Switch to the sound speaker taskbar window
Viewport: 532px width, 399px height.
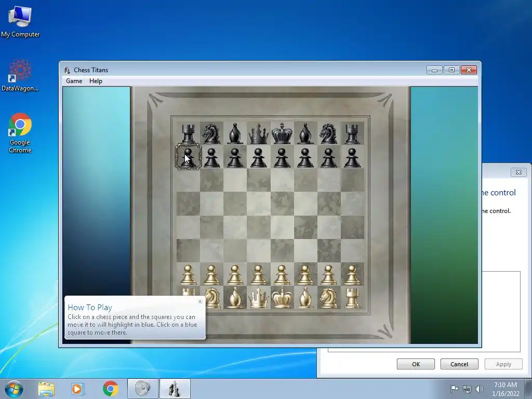pyautogui.click(x=142, y=389)
